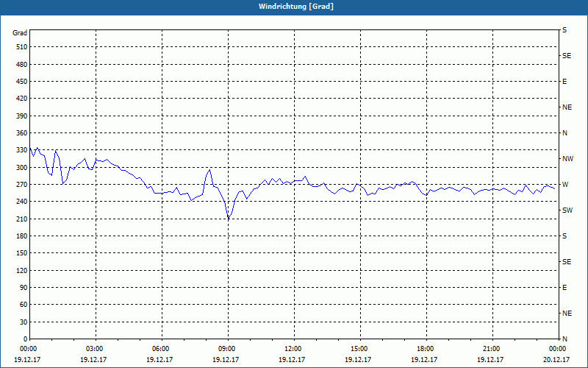
Task: Click the 19.12.17 date under 12:00
Action: point(292,359)
